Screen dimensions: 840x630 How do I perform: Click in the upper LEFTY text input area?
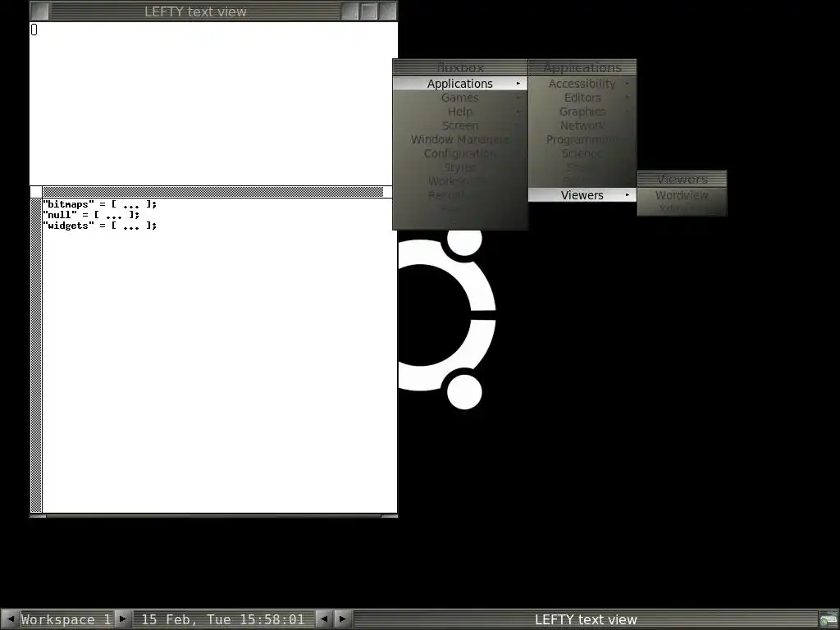coord(213,103)
